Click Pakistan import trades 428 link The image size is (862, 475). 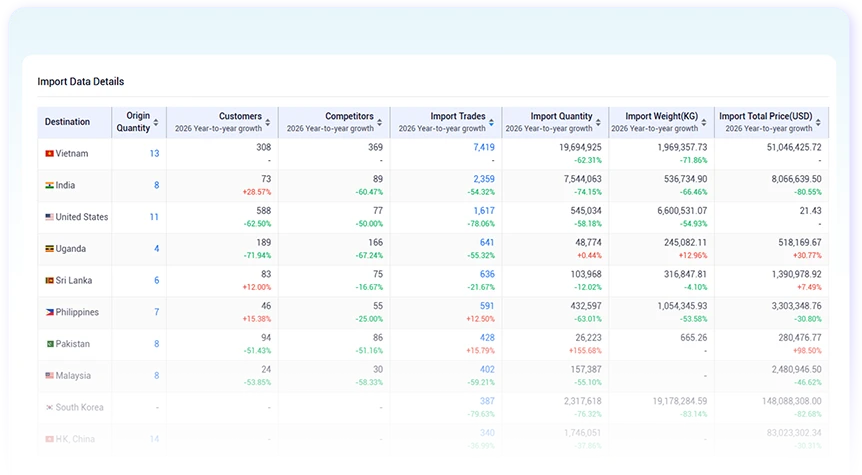487,338
